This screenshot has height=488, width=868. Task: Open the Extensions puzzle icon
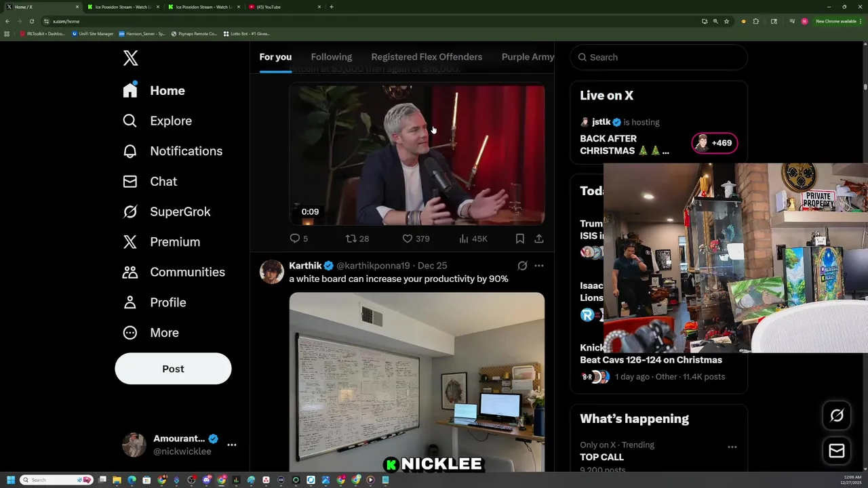coord(756,21)
